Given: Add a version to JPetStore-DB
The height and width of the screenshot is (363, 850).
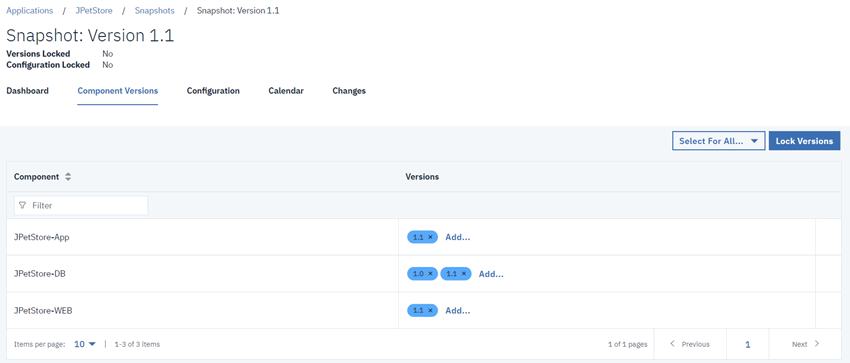Looking at the screenshot, I should (491, 274).
